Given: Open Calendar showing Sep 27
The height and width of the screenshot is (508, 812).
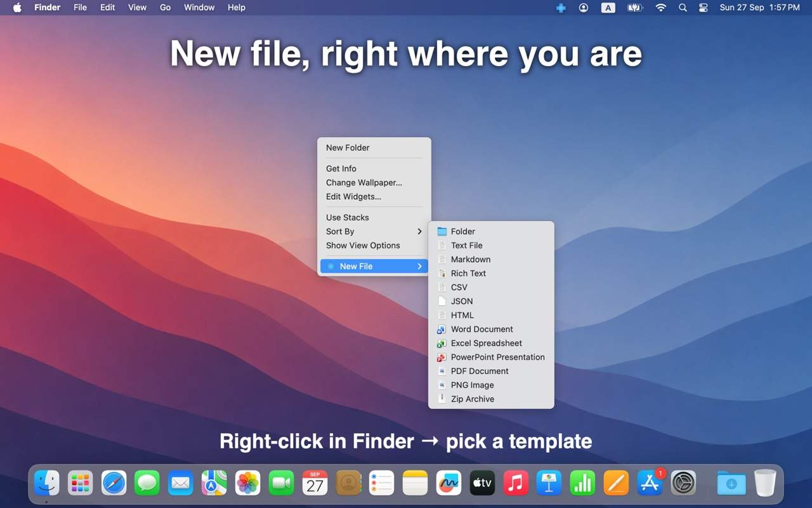Looking at the screenshot, I should click(x=315, y=483).
